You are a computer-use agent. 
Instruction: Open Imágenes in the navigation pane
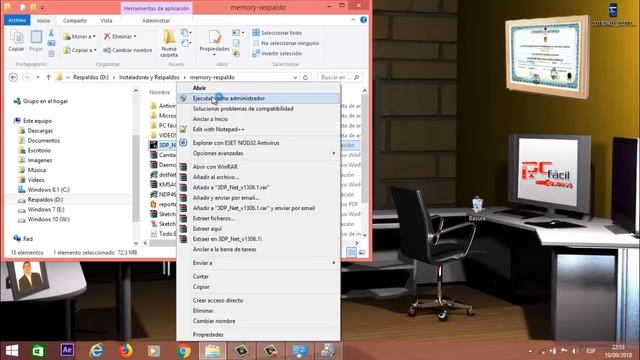click(35, 160)
